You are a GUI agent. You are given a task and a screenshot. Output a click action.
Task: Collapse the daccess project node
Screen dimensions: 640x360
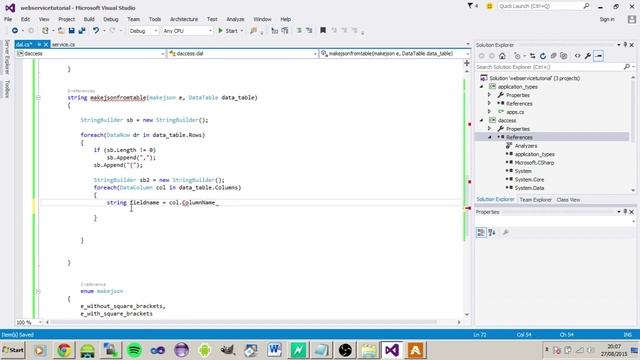482,120
